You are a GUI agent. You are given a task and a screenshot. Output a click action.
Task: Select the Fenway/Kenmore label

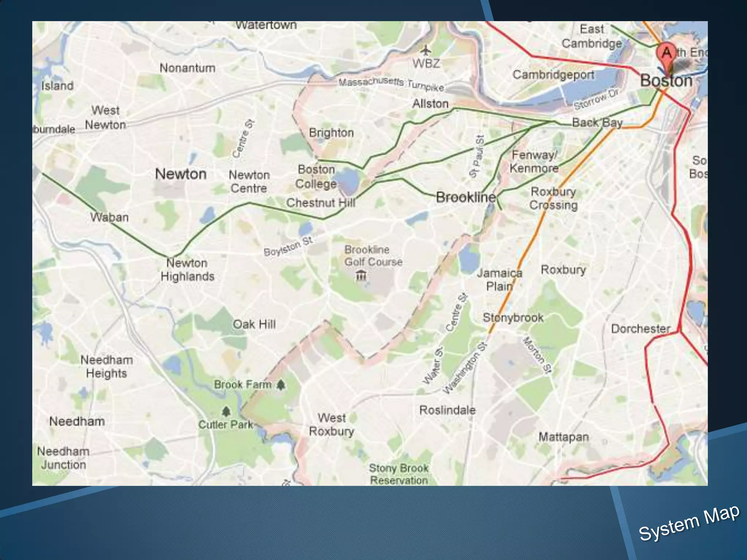534,162
